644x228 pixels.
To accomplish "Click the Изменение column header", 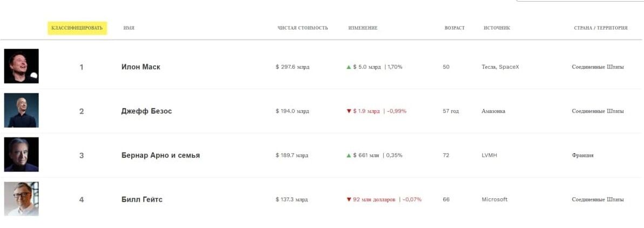I will [363, 28].
